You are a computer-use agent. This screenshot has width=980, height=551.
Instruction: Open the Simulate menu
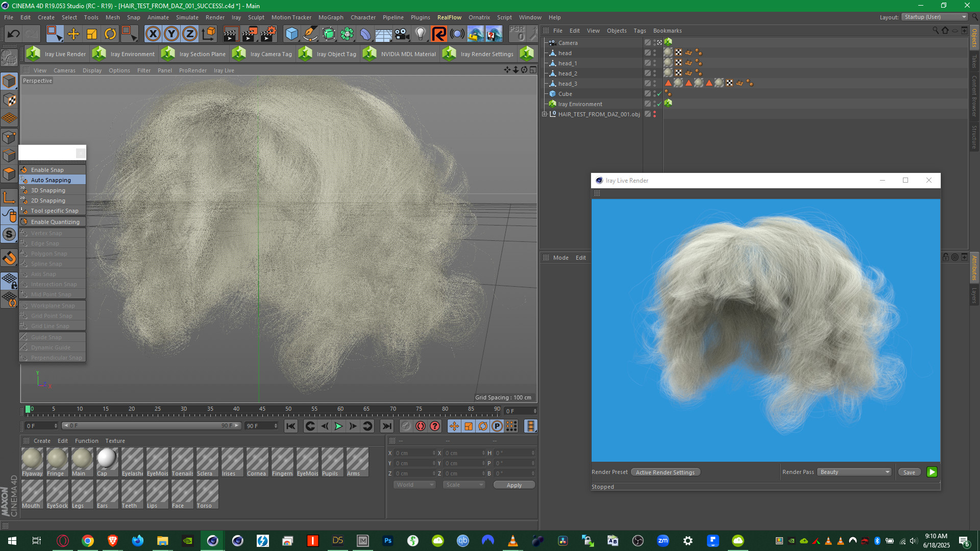[187, 17]
